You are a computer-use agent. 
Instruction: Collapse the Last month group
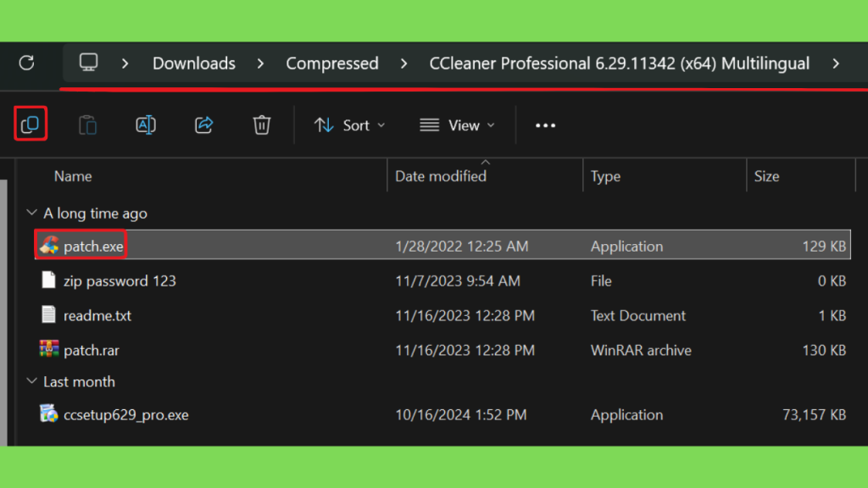[x=32, y=381]
